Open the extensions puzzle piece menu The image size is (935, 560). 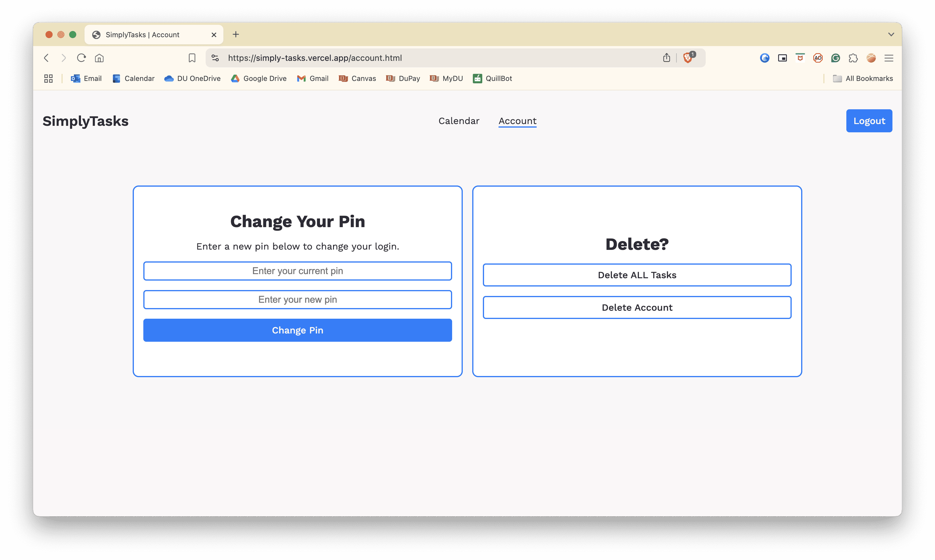coord(853,58)
